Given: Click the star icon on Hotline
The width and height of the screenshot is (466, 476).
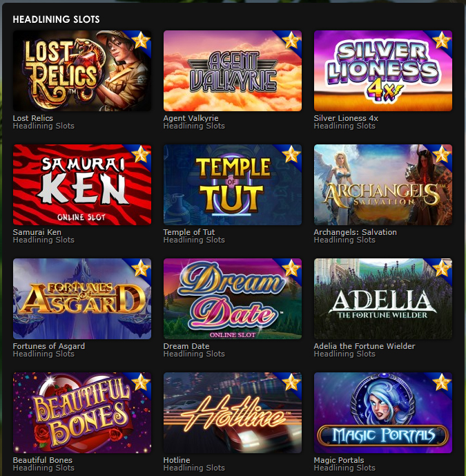Looking at the screenshot, I should point(291,383).
